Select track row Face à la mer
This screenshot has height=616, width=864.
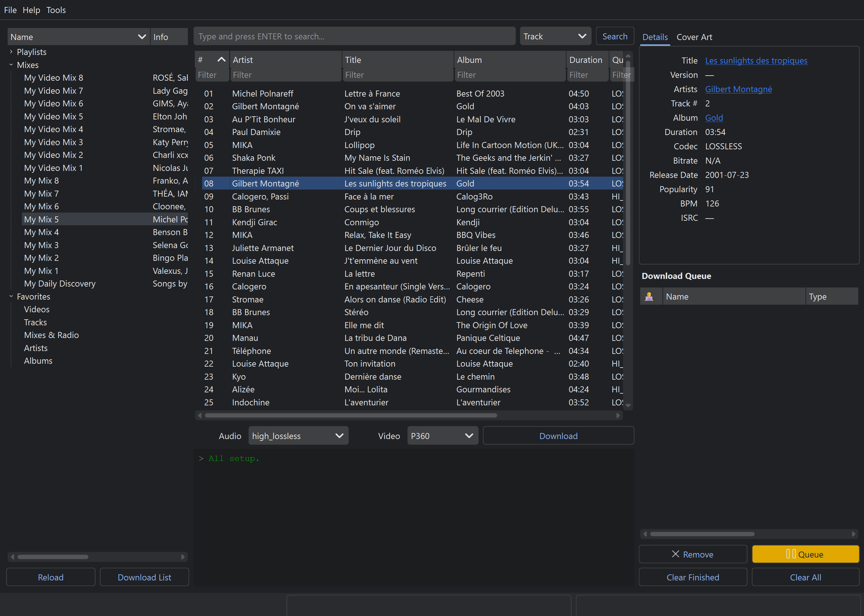pos(412,196)
